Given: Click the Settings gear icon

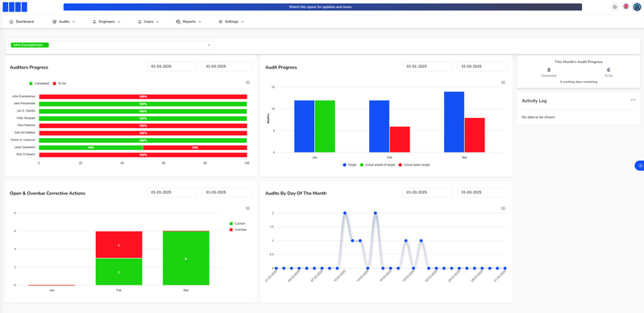Looking at the screenshot, I should [x=220, y=22].
